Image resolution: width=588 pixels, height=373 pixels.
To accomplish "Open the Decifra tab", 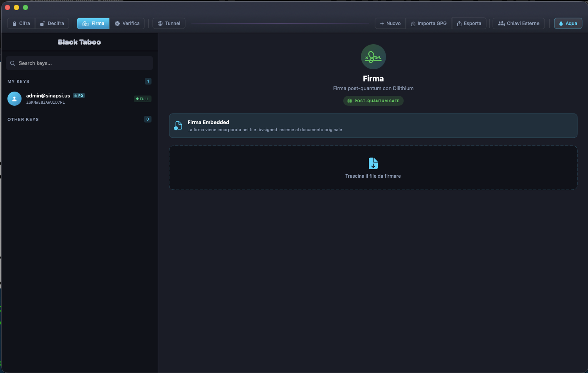I will coord(52,23).
